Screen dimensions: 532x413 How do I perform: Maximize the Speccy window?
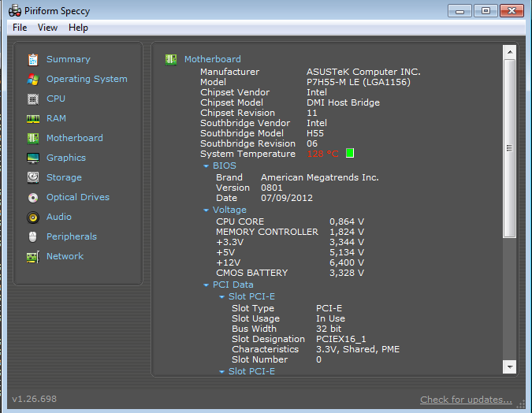(485, 11)
